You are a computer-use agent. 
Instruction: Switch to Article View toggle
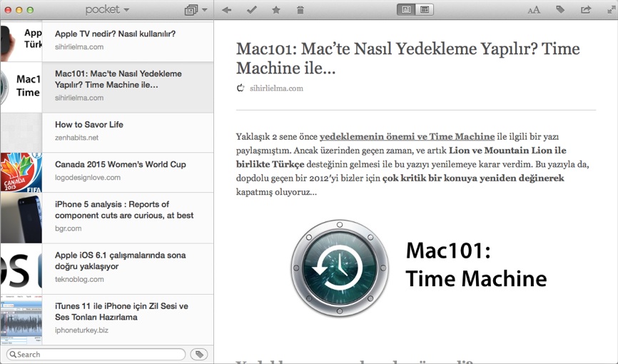pyautogui.click(x=407, y=10)
